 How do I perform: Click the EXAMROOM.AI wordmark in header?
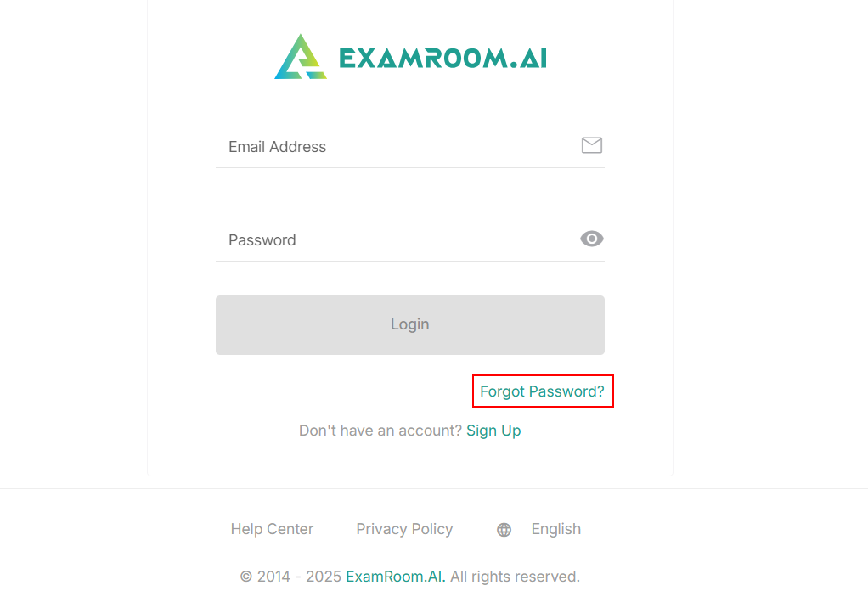click(442, 58)
